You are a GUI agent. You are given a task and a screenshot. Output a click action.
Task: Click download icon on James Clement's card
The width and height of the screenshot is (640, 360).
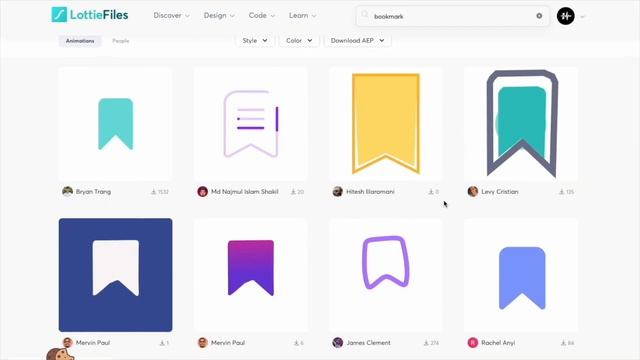click(426, 343)
